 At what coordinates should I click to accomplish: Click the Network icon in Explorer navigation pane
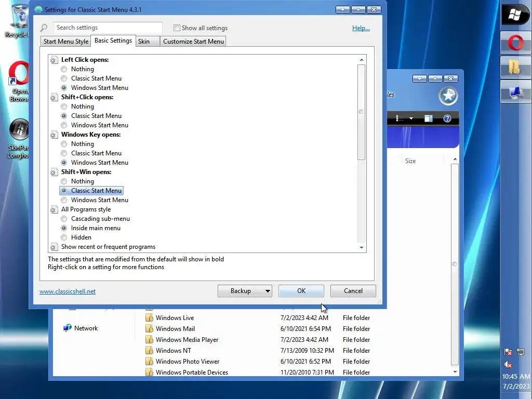(68, 328)
